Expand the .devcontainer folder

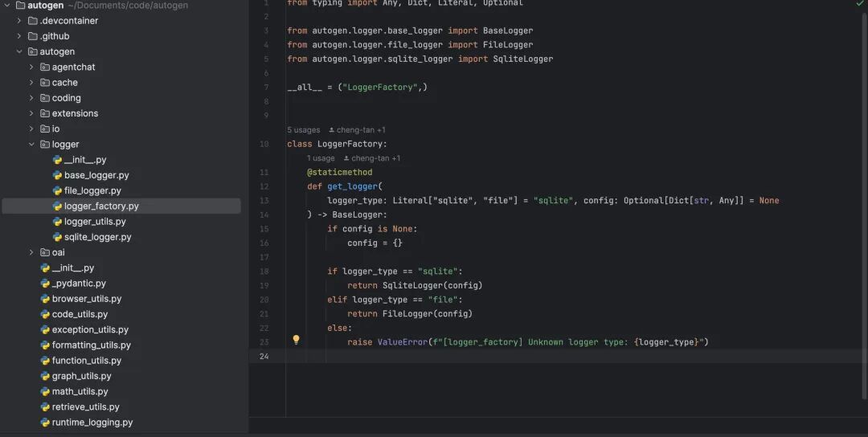19,21
